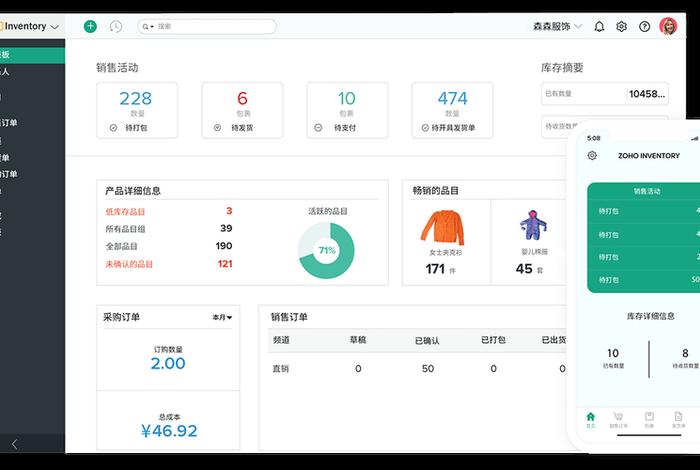Open the 228 待打包 quantity count

coord(136,99)
